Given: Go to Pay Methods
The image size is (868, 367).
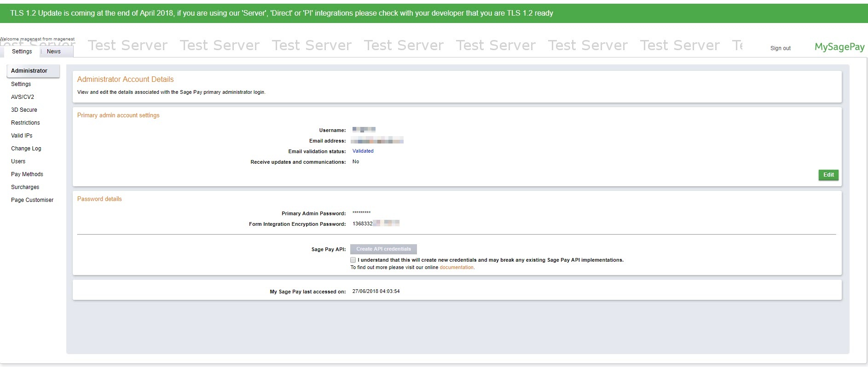Looking at the screenshot, I should coord(27,174).
